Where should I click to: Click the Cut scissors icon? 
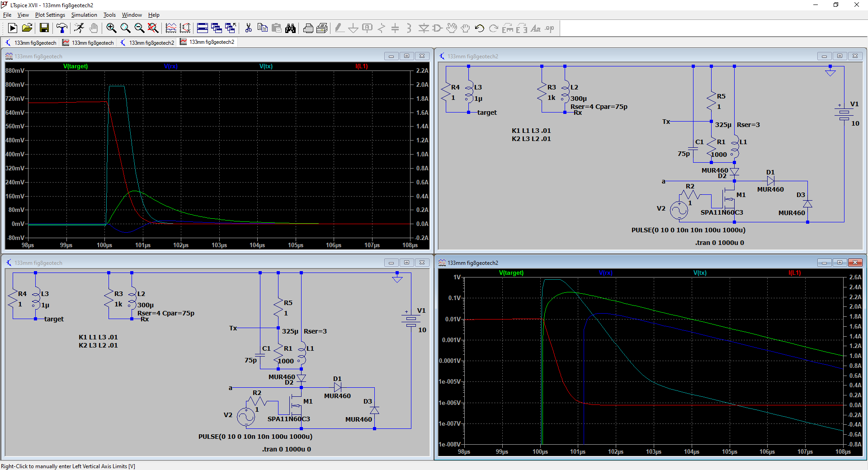tap(248, 28)
